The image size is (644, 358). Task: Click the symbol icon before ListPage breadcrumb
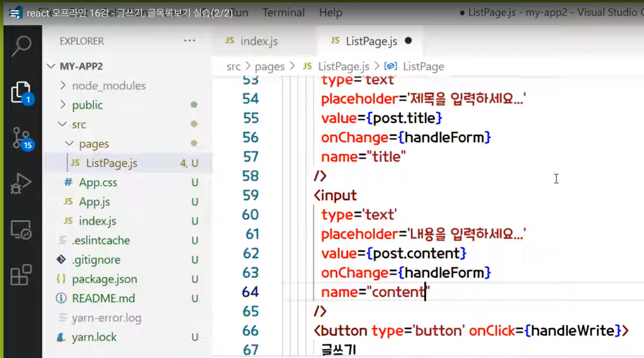(390, 66)
